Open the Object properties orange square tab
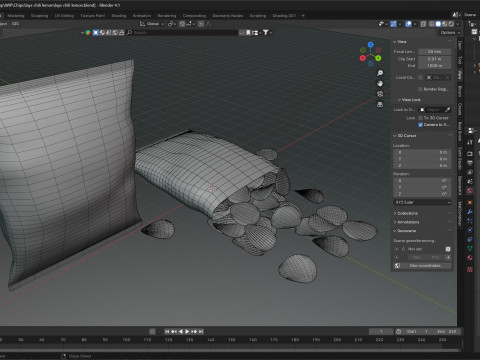 point(470,202)
